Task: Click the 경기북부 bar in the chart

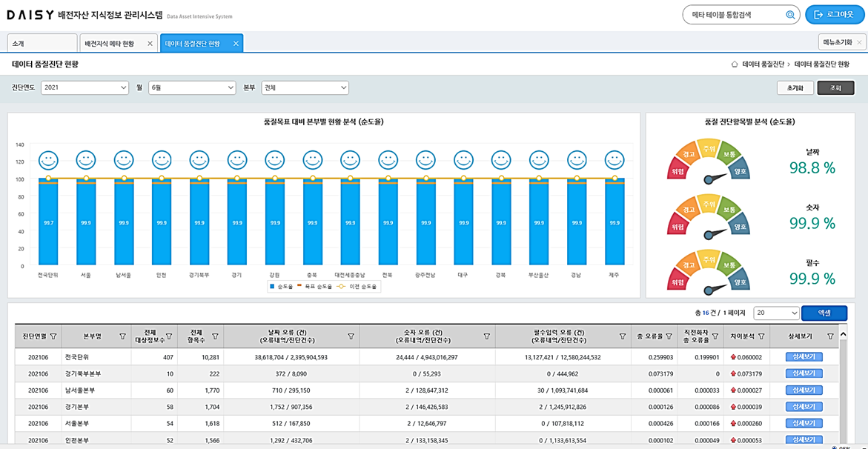Action: tap(199, 222)
